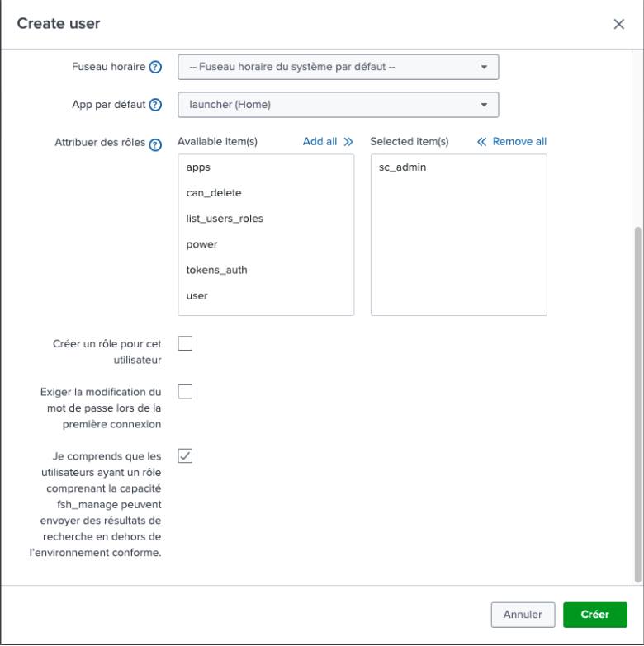Click the help icon beside Fuseau horaire
Screen dimensions: 644x646
point(155,68)
